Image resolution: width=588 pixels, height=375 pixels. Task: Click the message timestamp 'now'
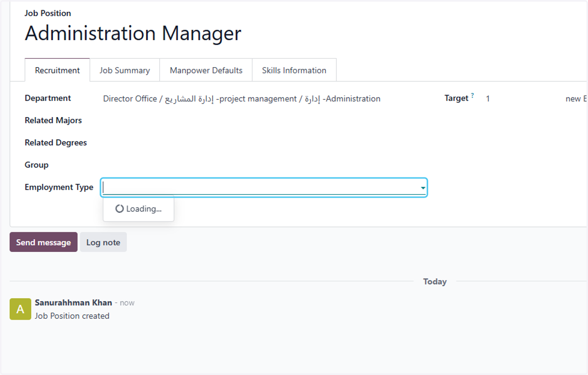(x=127, y=303)
